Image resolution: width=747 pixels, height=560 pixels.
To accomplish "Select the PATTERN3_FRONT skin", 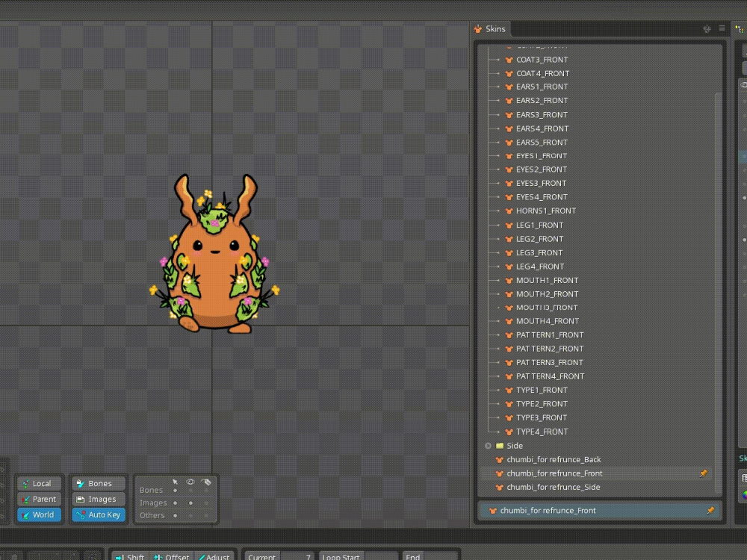I will tap(550, 363).
